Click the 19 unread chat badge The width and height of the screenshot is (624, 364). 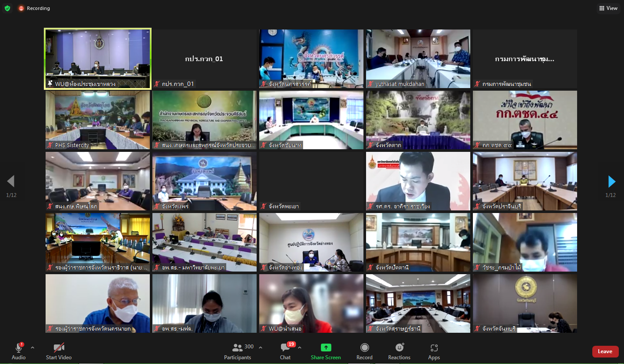point(291,344)
